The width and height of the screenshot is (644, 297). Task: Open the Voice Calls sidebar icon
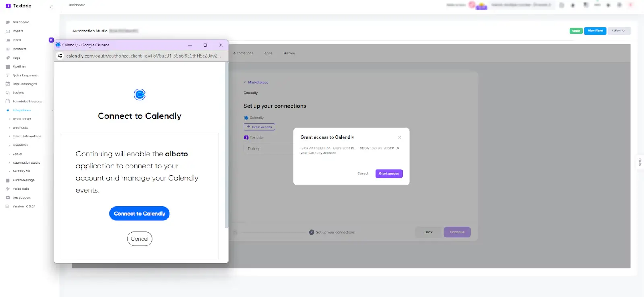[x=8, y=189]
